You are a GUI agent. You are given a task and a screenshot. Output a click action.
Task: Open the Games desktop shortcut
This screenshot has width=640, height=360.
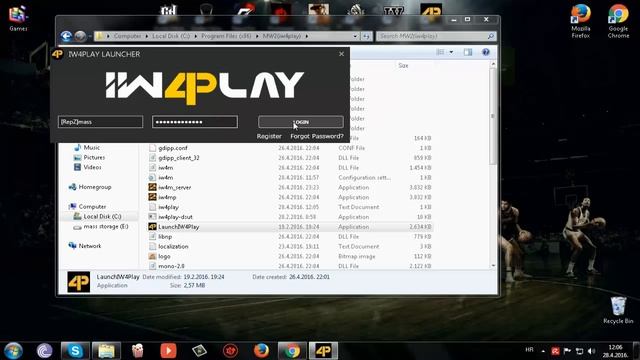point(18,18)
